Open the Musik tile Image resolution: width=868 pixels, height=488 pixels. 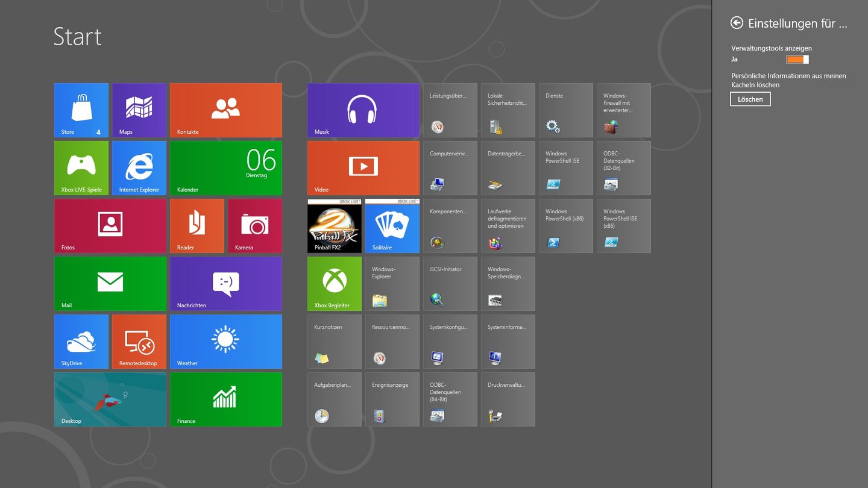pos(363,110)
